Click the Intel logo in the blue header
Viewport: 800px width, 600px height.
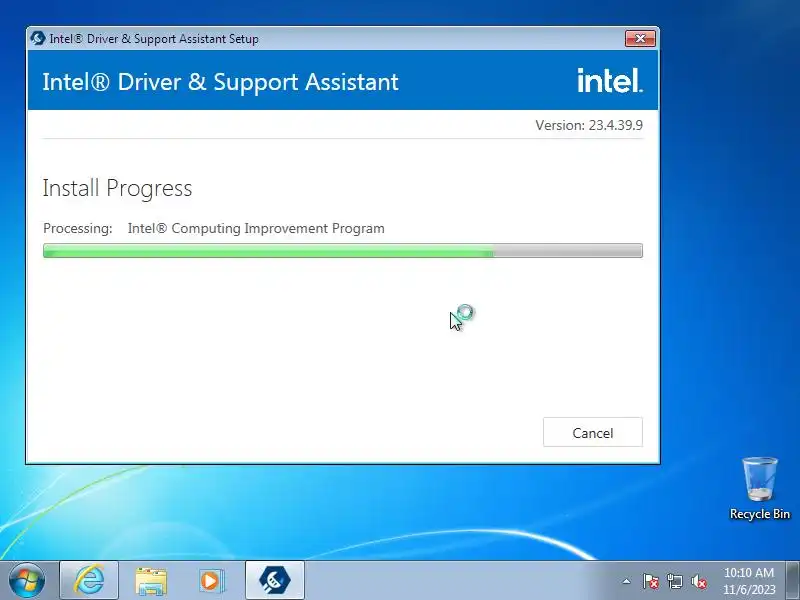coord(609,81)
